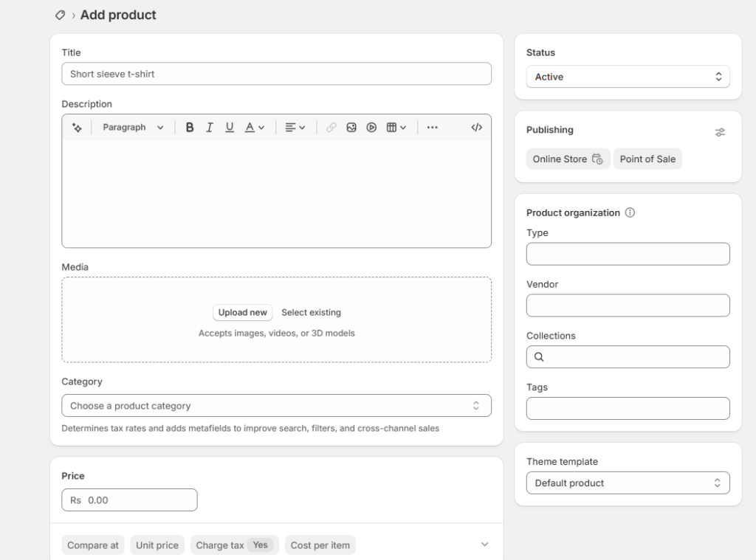
Task: Open more formatting options ellipsis
Action: click(433, 127)
